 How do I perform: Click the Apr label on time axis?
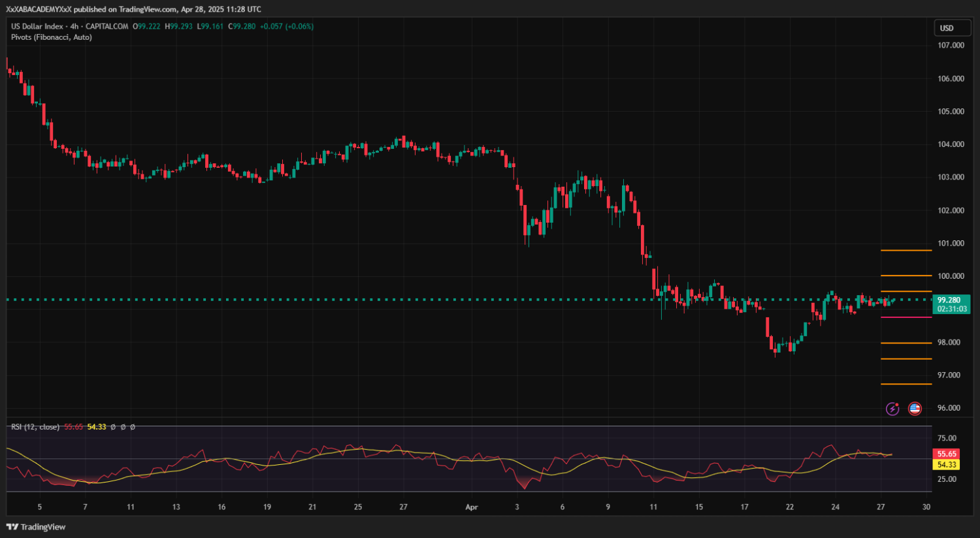pyautogui.click(x=472, y=507)
